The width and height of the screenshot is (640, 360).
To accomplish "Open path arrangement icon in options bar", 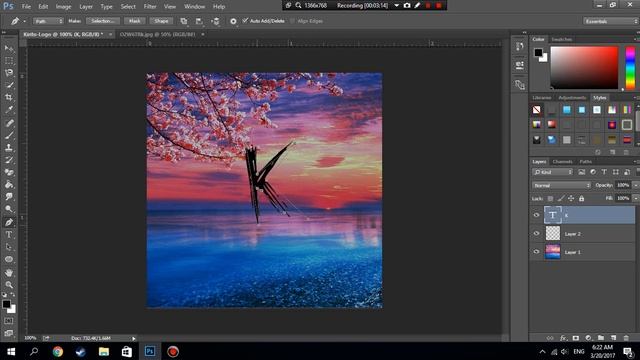I will tap(216, 21).
